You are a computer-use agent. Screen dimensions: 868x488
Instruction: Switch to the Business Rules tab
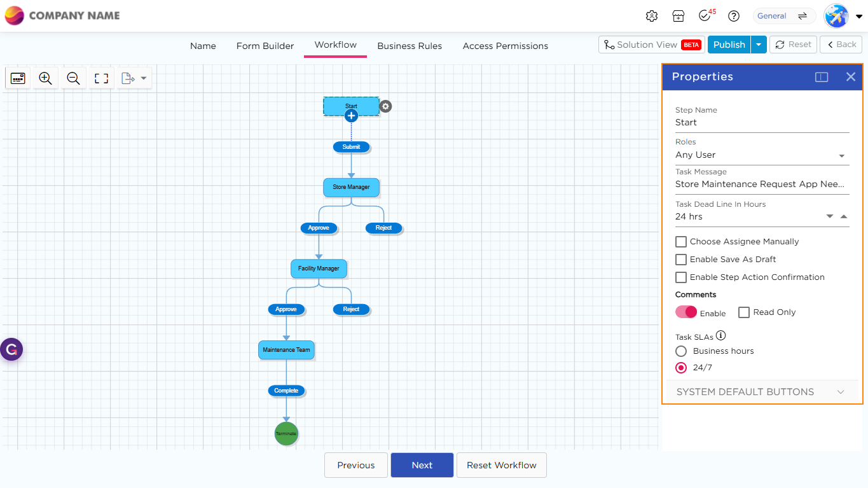[x=410, y=46]
